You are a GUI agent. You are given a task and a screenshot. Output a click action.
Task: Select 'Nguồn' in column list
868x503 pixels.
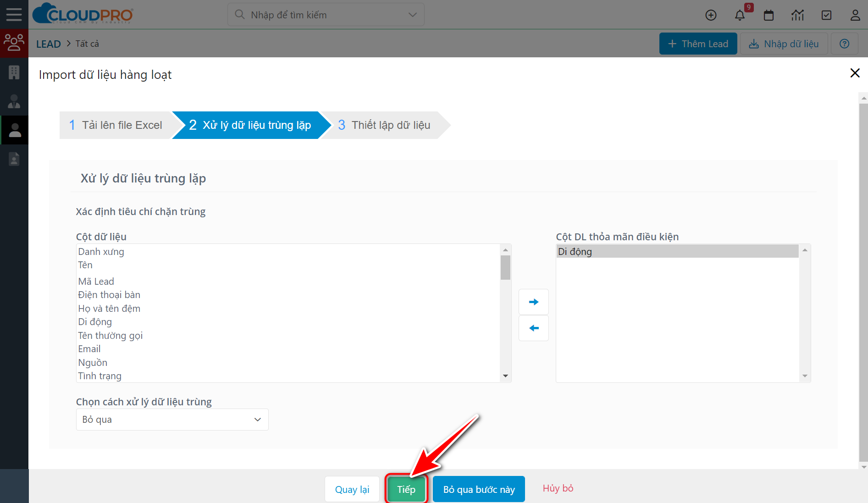(288, 363)
